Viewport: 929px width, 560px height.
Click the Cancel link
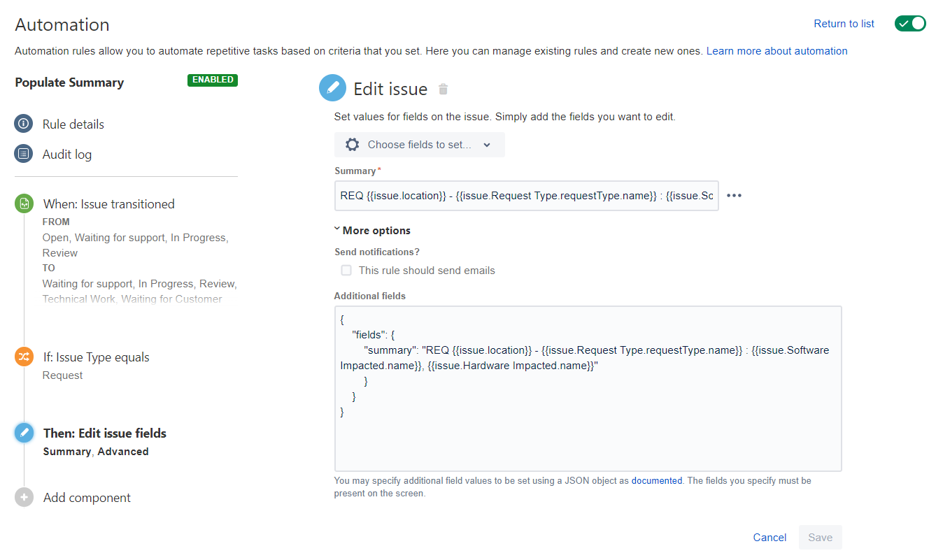click(770, 537)
